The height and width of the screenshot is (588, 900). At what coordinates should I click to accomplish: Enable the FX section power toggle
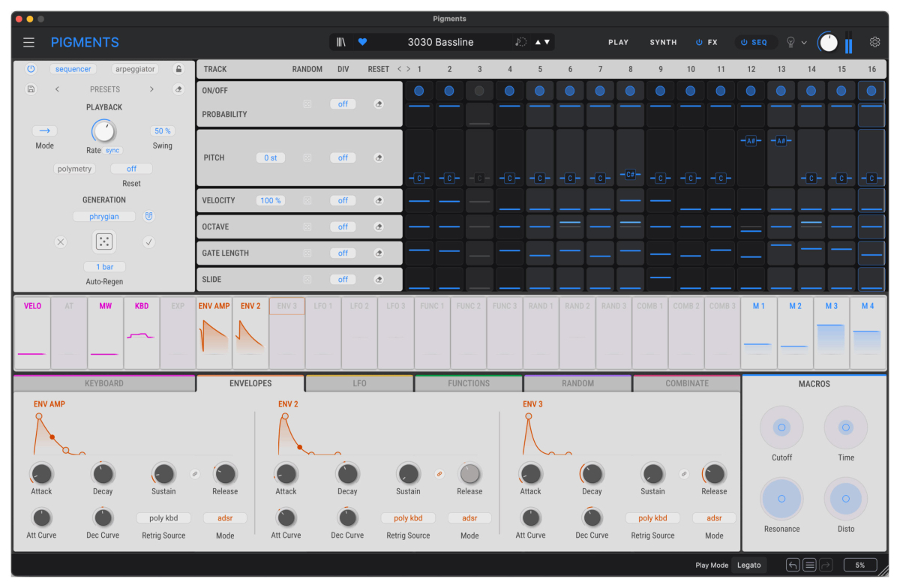(699, 42)
